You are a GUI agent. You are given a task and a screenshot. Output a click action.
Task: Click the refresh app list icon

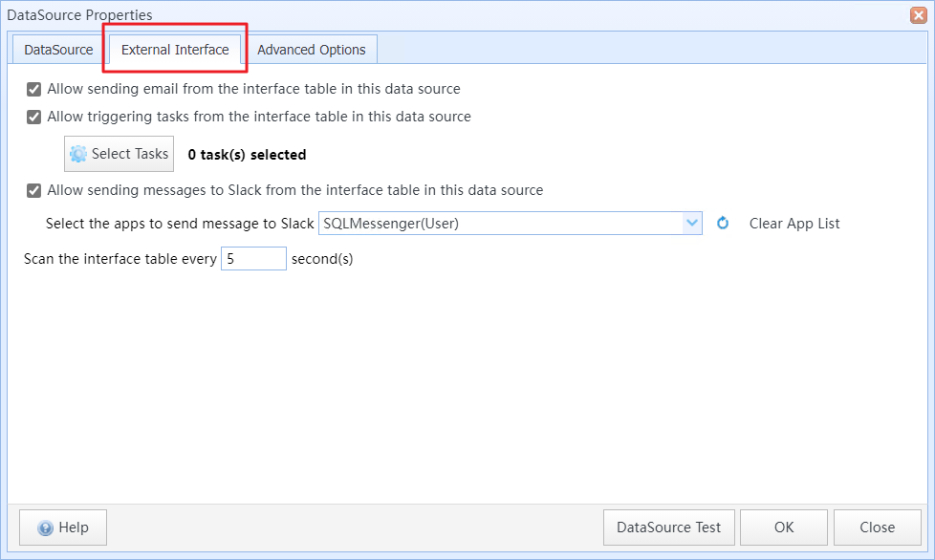click(723, 224)
